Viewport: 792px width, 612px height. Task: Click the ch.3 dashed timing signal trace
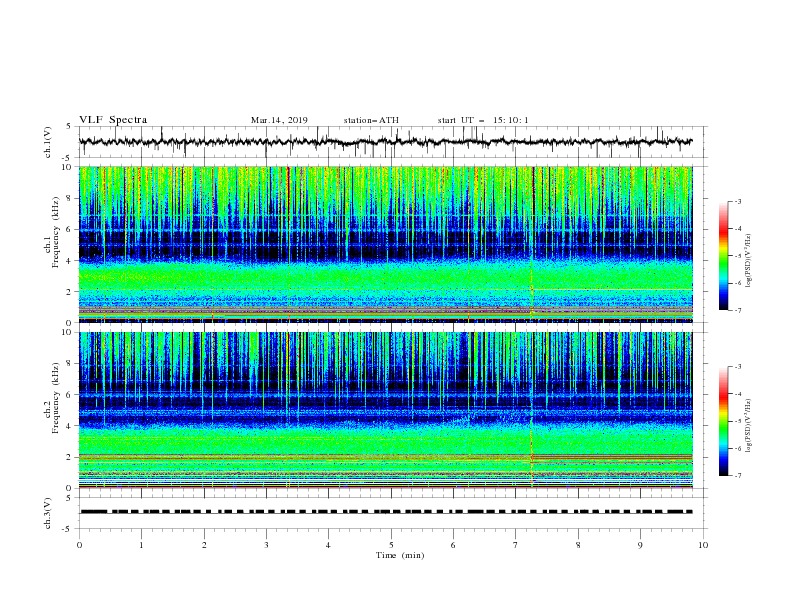click(x=385, y=512)
